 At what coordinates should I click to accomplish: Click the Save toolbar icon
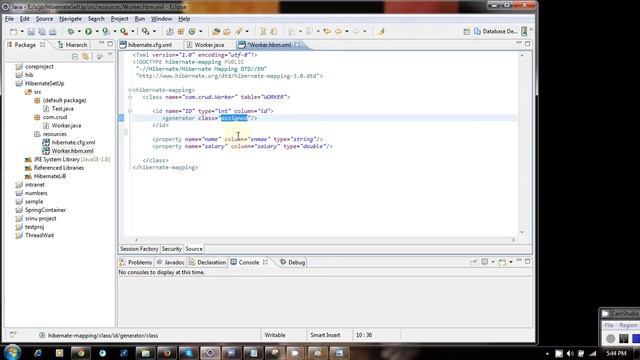31,31
